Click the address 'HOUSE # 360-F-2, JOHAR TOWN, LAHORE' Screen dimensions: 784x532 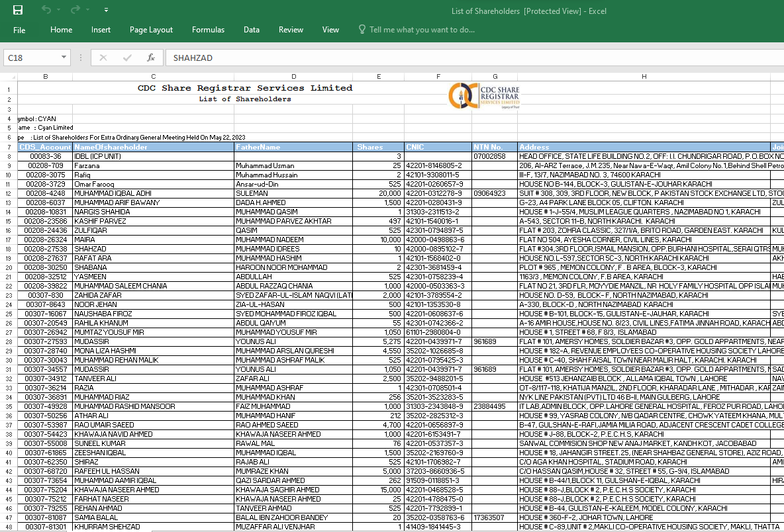coord(644,517)
